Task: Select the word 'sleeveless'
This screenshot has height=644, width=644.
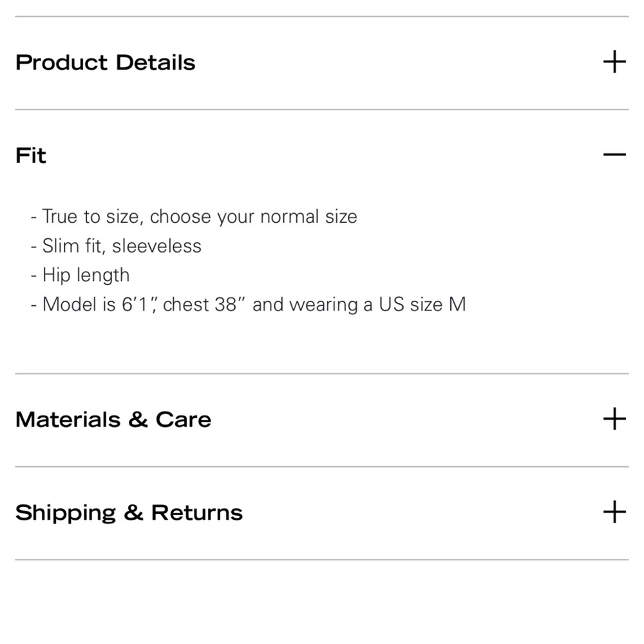Action: (x=157, y=246)
